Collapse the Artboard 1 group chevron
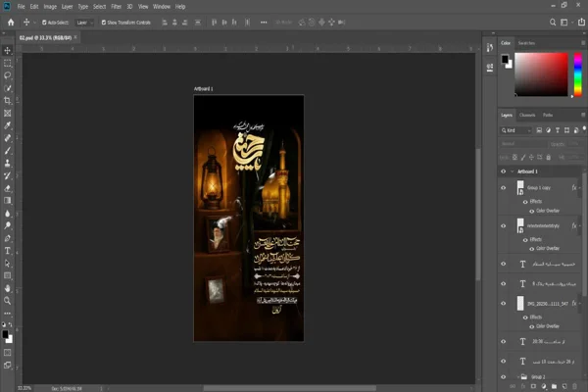Viewport: 588px width, 392px height. 513,171
